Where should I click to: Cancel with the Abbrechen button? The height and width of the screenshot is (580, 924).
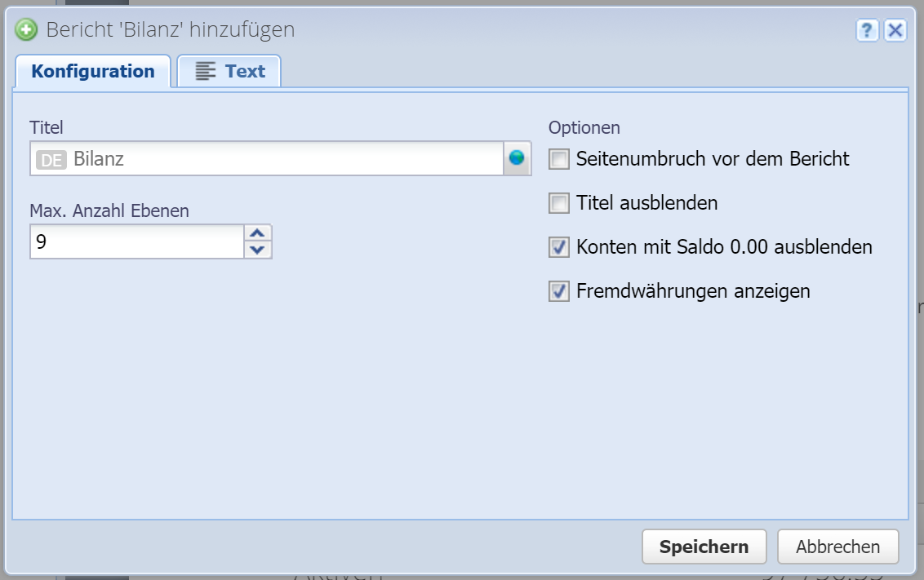click(837, 547)
